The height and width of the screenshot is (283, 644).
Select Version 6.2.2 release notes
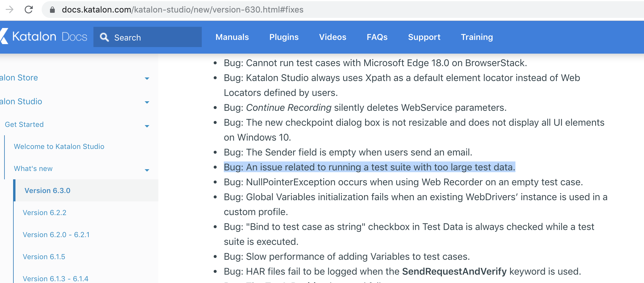pyautogui.click(x=45, y=213)
